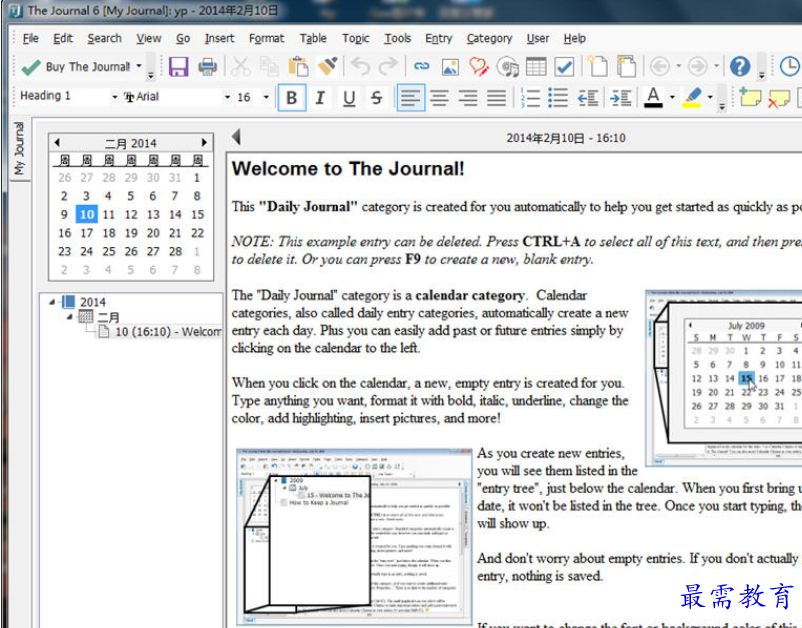The width and height of the screenshot is (802, 628).
Task: Click the bulleted list icon
Action: (x=558, y=97)
